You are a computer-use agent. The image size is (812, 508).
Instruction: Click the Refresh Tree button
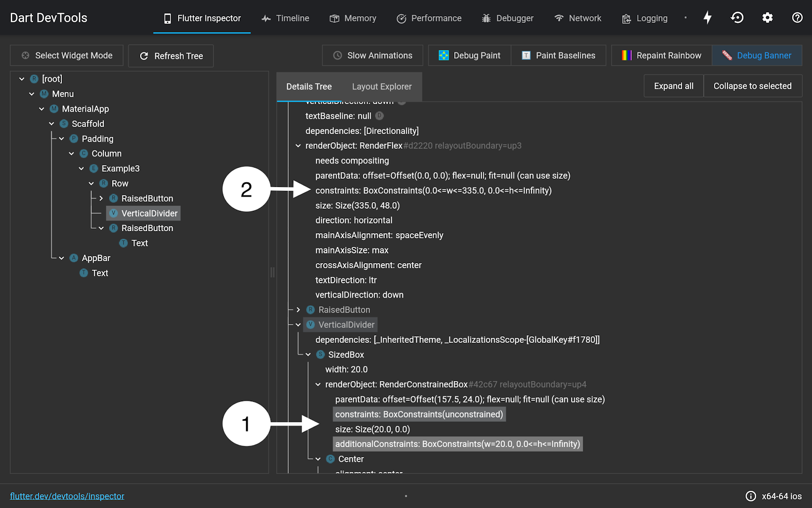[x=171, y=56]
